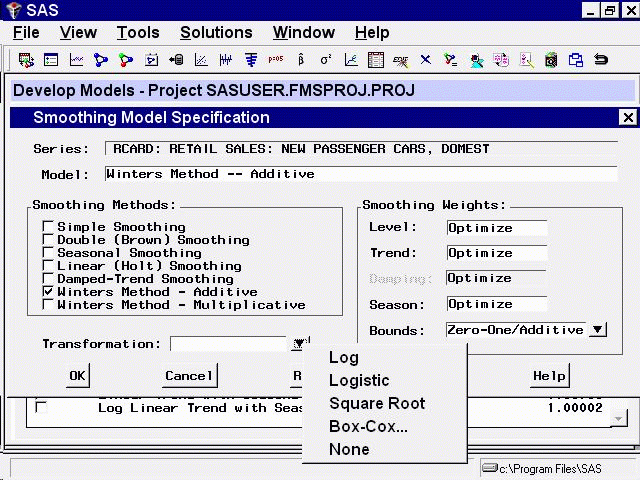Image resolution: width=640 pixels, height=480 pixels.
Task: Close the Smoothing Model Specification dialog
Action: coord(628,118)
